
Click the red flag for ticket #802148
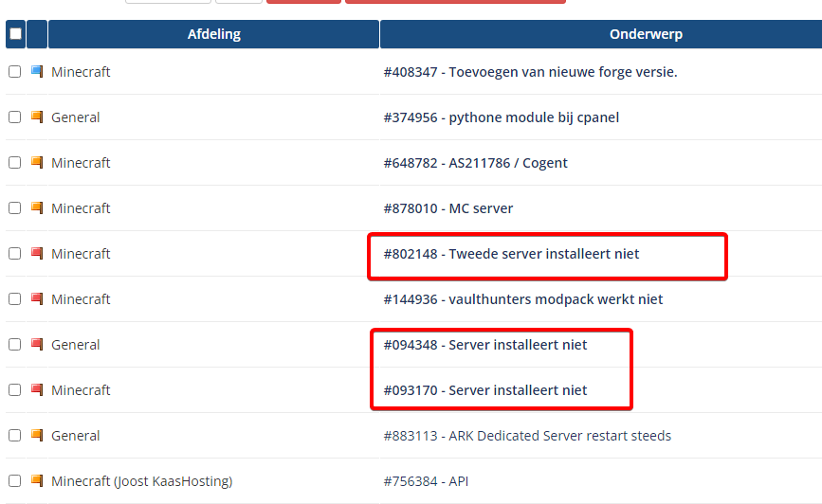click(x=37, y=254)
